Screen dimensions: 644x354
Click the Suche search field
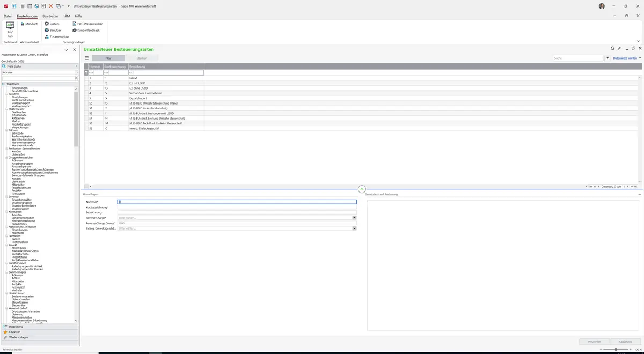pyautogui.click(x=579, y=58)
